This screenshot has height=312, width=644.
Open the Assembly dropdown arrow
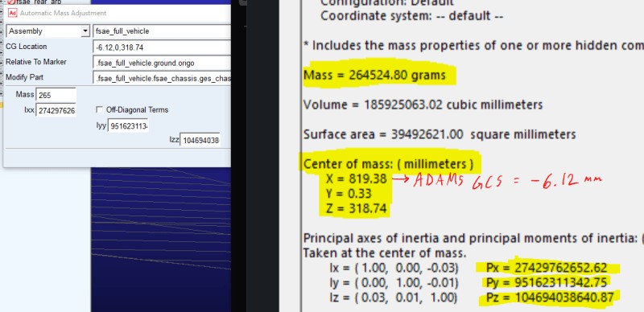pyautogui.click(x=85, y=31)
